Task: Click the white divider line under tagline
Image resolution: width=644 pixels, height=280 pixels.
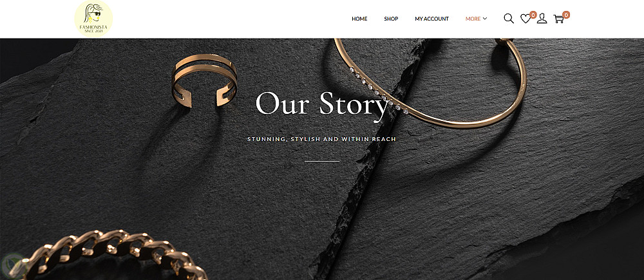Action: click(322, 162)
